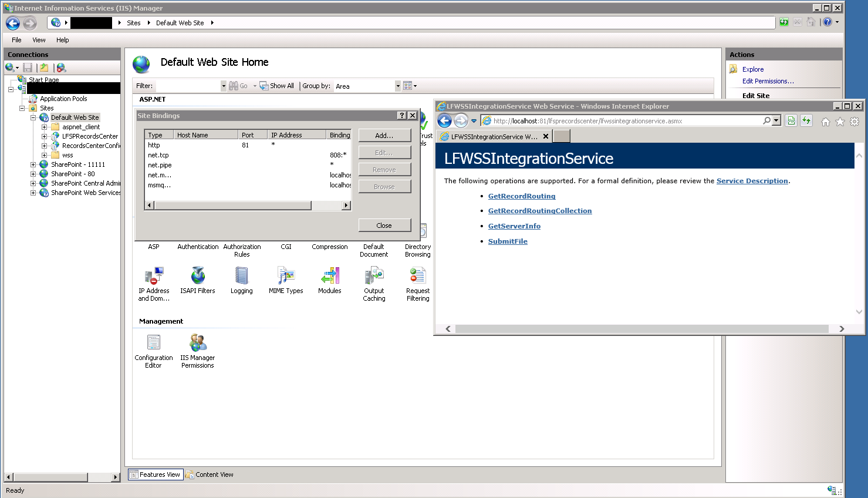Click the Filter text input field
868x498 pixels.
(188, 86)
